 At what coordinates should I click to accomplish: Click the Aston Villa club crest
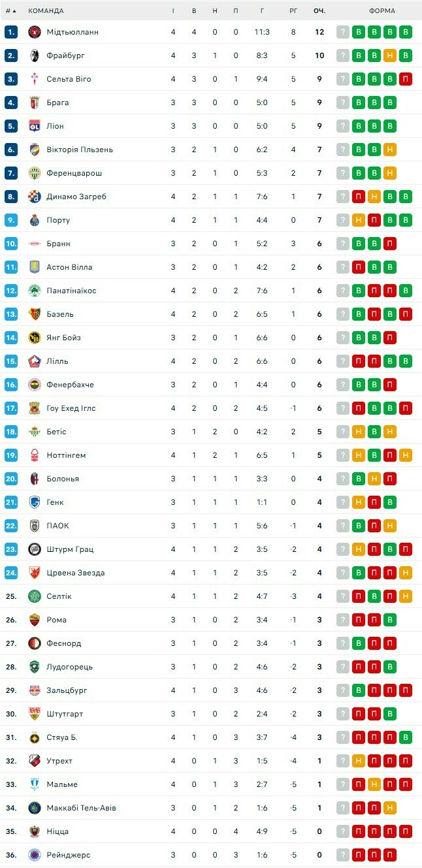(35, 267)
